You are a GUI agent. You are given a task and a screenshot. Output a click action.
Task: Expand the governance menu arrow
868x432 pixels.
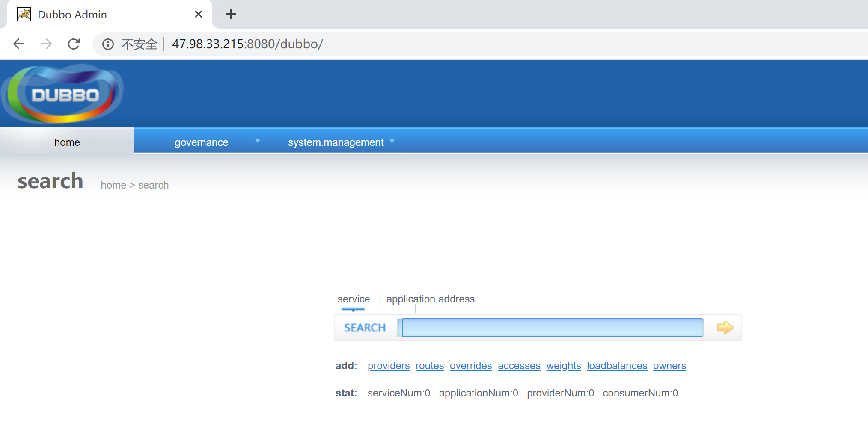pos(258,141)
